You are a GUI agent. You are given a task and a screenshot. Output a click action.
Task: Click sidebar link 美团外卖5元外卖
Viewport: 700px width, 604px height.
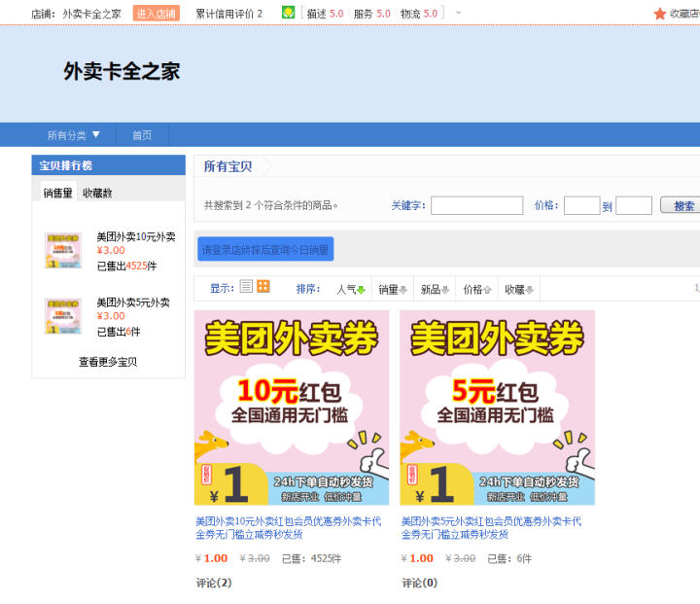point(133,302)
